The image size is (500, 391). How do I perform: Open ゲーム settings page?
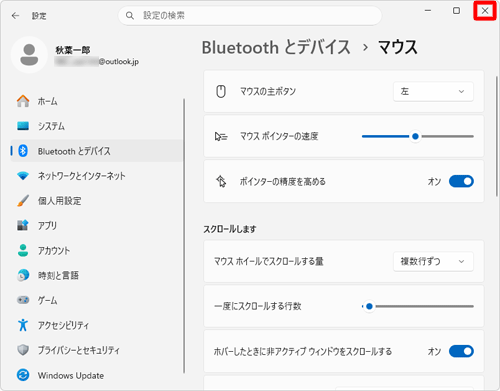(x=97, y=300)
